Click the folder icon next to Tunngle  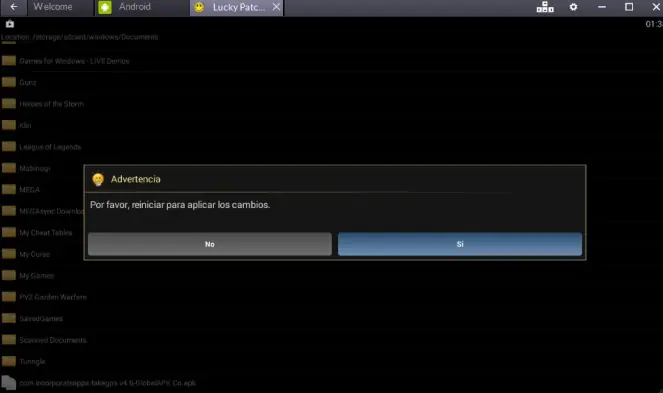coord(8,361)
